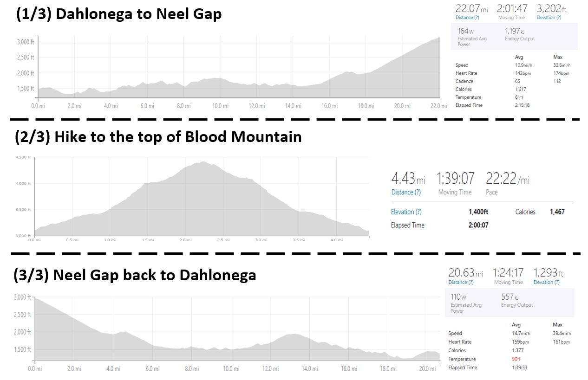This screenshot has width=588, height=380.
Task: Click the Elevation (?) link under 3,202 ft
Action: pyautogui.click(x=549, y=18)
